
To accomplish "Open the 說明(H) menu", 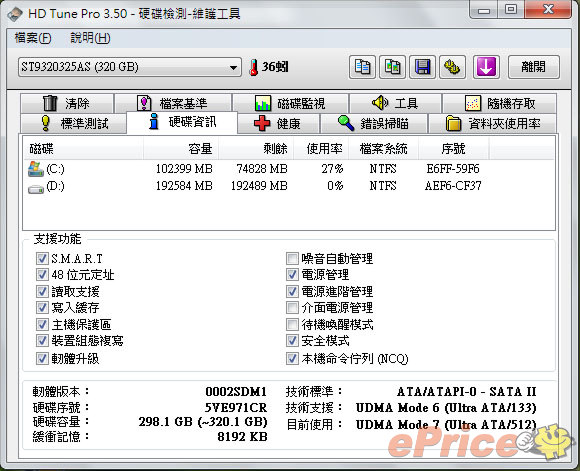I will (x=90, y=38).
